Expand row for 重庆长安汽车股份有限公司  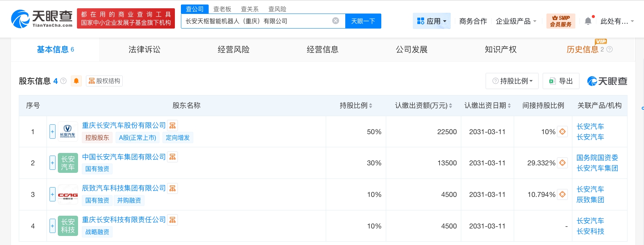[x=53, y=132]
